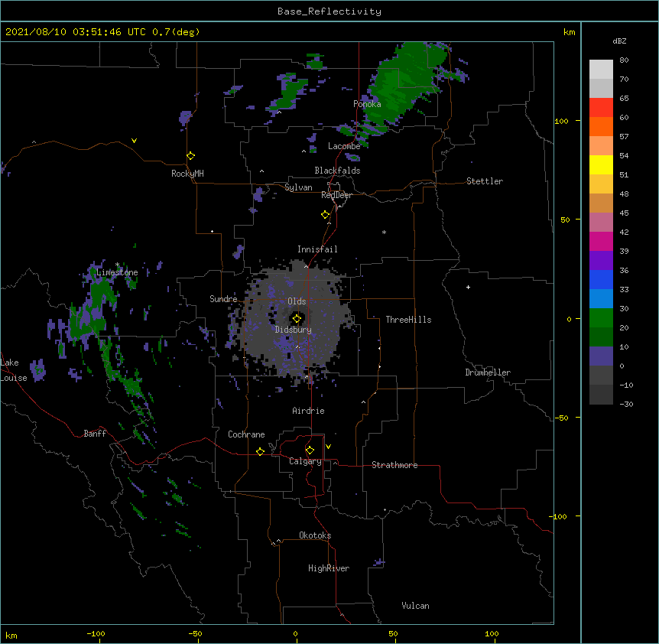Click the Blackfalds label
This screenshot has height=644, width=659.
click(337, 171)
